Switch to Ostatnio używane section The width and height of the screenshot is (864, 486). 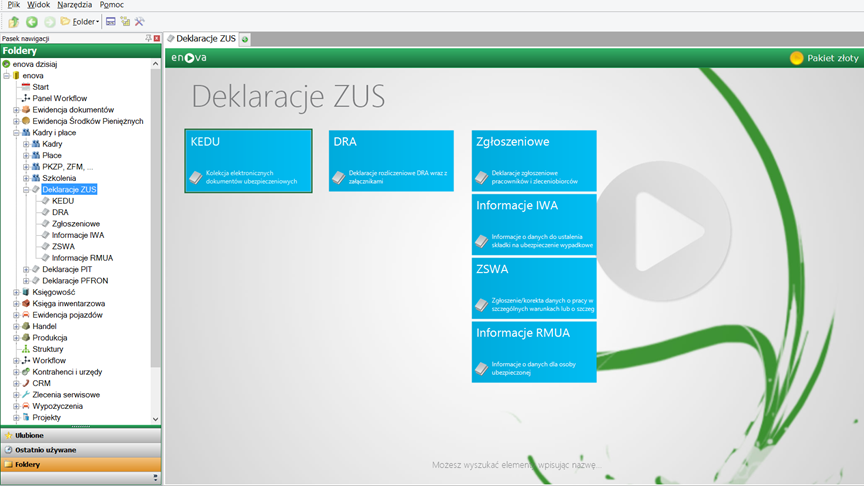point(81,450)
